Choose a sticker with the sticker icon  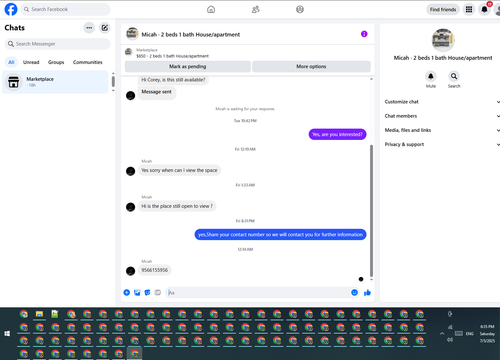[147, 292]
